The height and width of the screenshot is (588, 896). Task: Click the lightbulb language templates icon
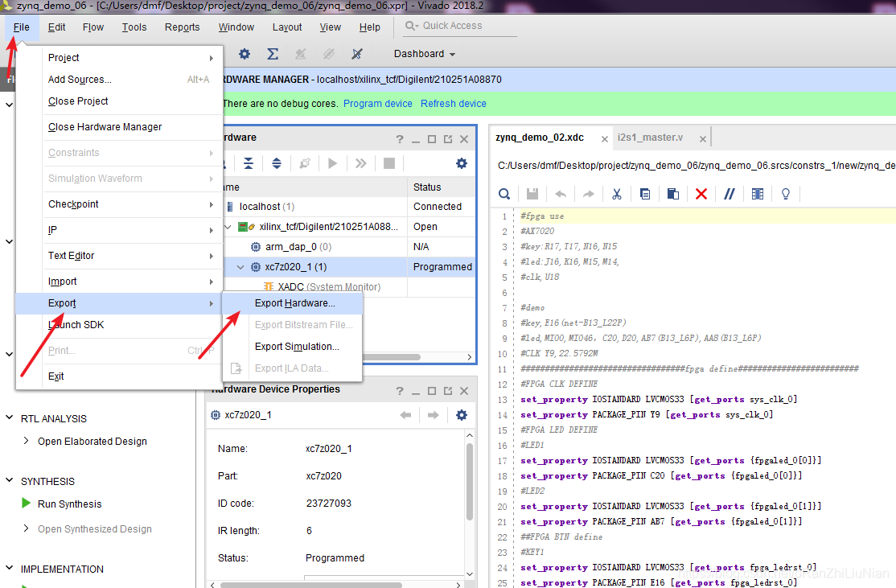point(786,194)
